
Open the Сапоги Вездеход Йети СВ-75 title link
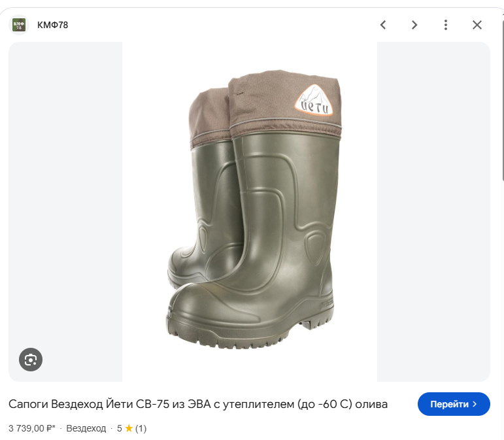[x=198, y=403]
